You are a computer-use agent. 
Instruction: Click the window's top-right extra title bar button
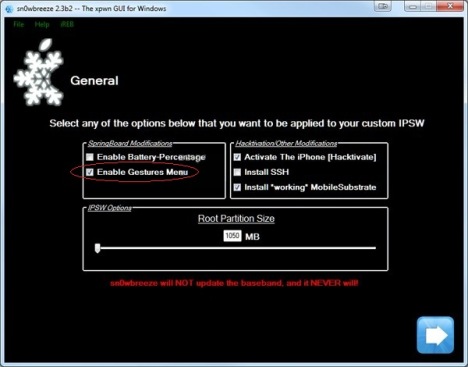[383, 6]
